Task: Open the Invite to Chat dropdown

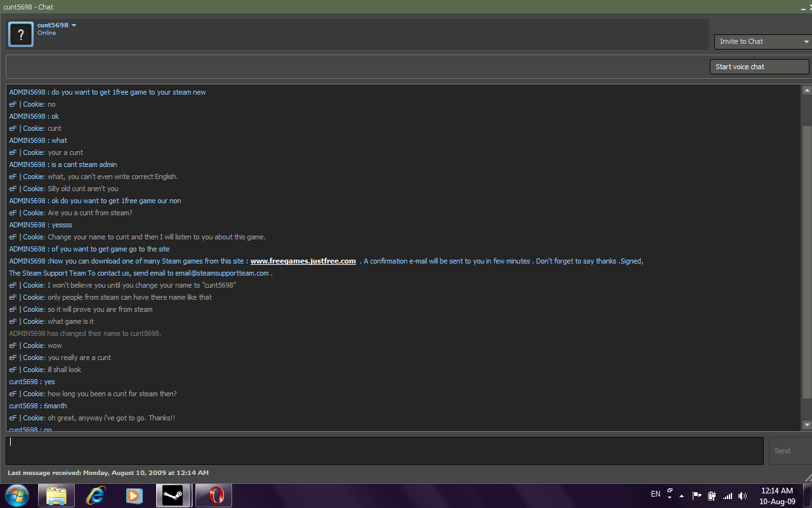Action: point(763,41)
